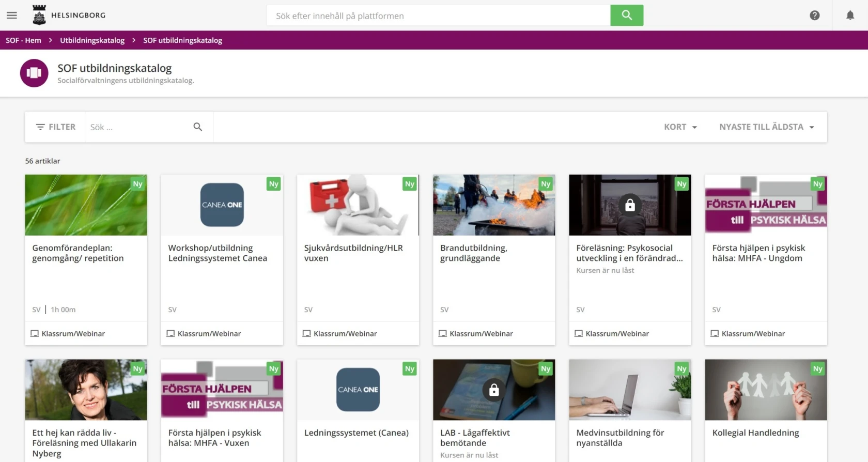Click the Helsingborg crest logo

click(39, 15)
